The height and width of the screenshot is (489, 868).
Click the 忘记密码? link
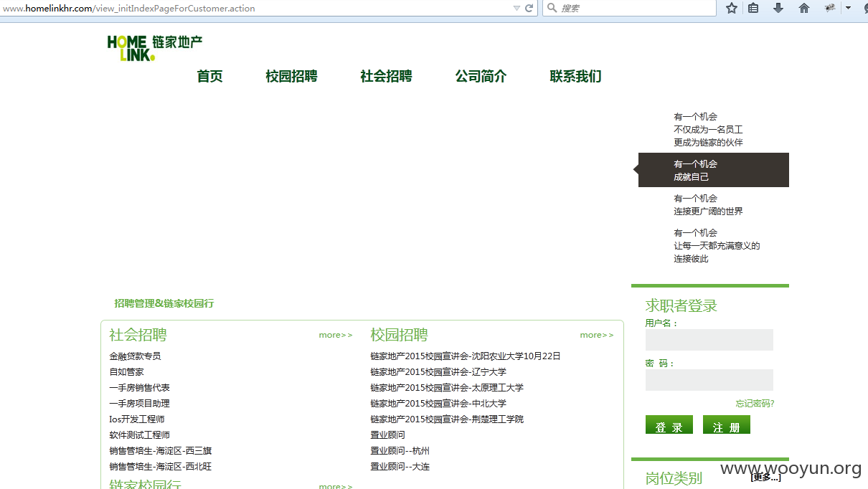(755, 404)
